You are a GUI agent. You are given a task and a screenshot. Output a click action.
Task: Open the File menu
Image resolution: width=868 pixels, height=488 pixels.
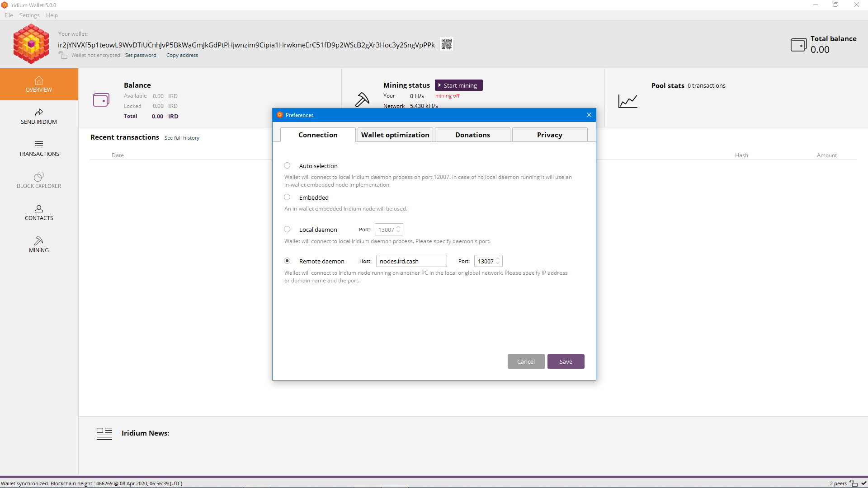pos(9,15)
